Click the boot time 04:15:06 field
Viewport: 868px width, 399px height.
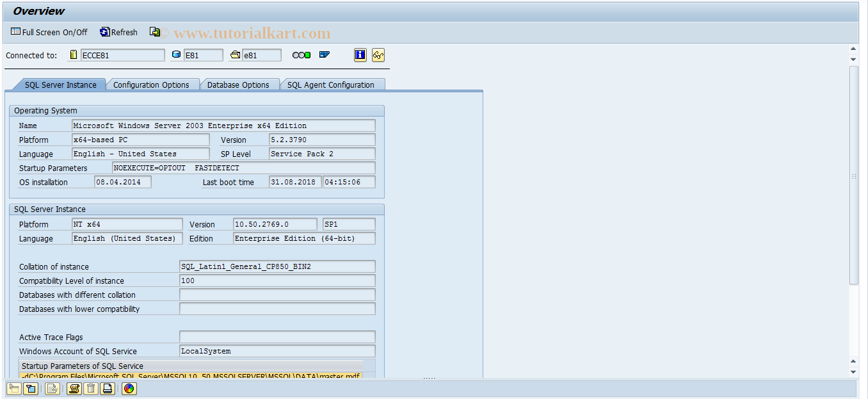point(349,182)
